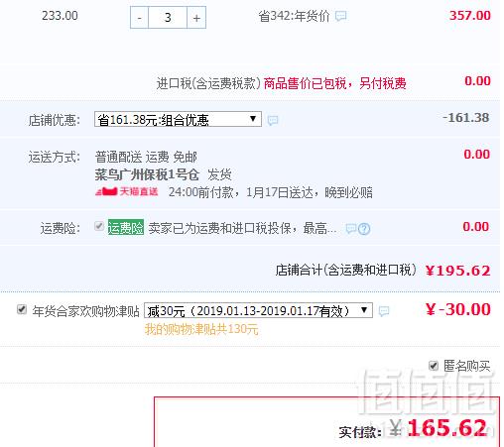Click the text 商品售价已包税,另付税费

tap(334, 83)
